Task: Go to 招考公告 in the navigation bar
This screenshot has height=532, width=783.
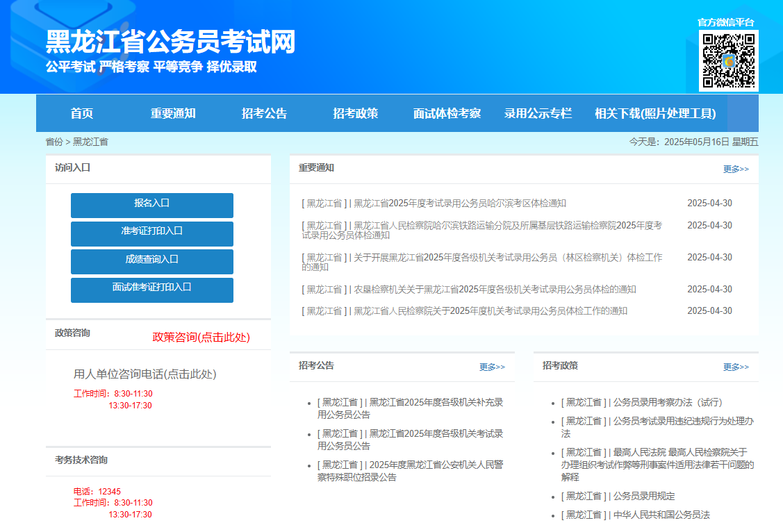Action: 264,113
